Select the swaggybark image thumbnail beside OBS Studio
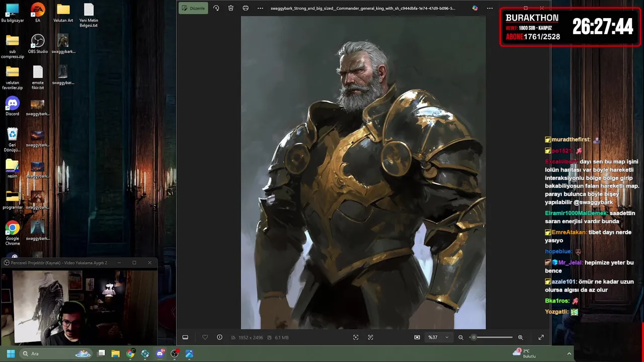Viewport: 644px width, 362px height. 63,44
